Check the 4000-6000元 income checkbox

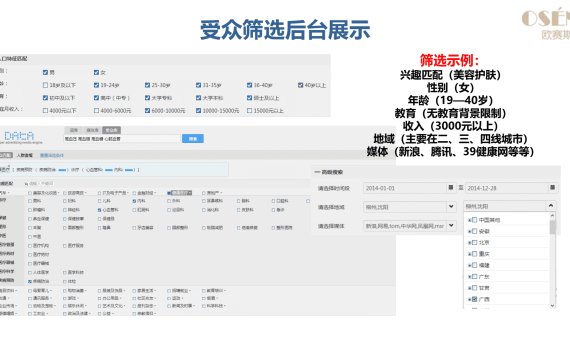point(96,111)
